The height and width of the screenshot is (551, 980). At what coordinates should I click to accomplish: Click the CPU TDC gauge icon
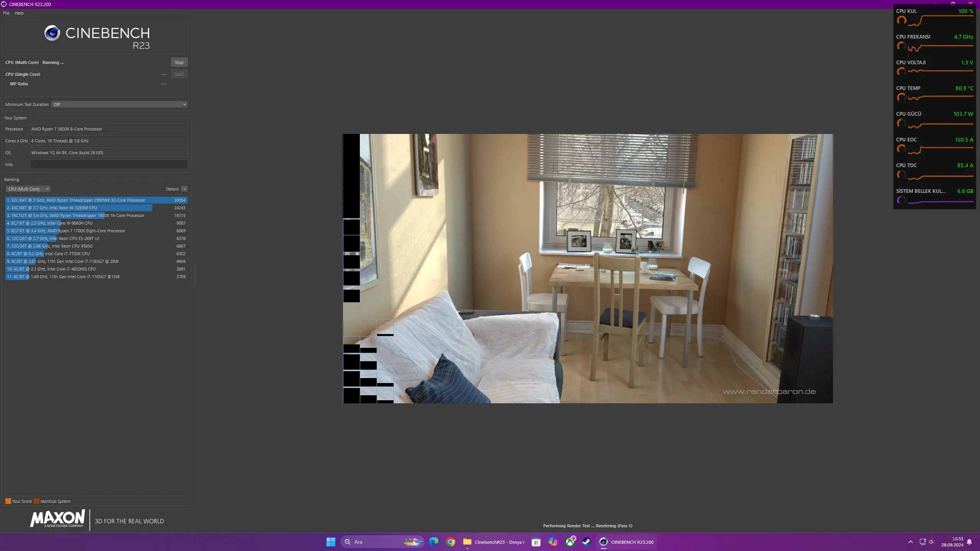pyautogui.click(x=902, y=174)
